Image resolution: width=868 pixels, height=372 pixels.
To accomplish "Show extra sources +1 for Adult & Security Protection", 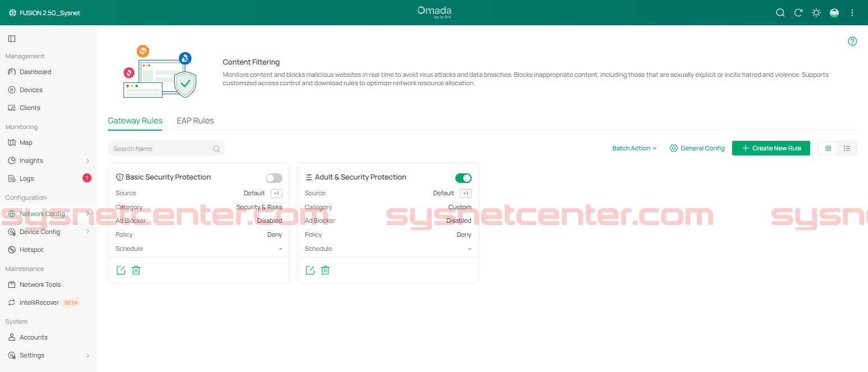I will (x=465, y=194).
